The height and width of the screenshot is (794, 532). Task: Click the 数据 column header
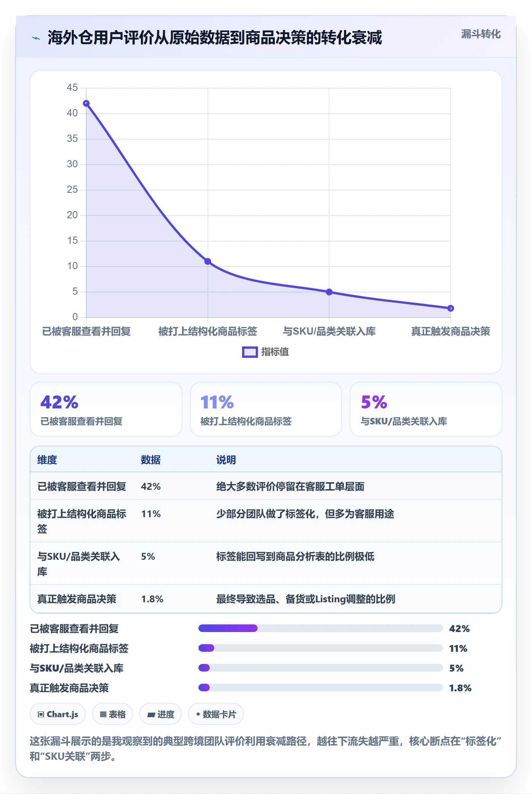coord(151,460)
